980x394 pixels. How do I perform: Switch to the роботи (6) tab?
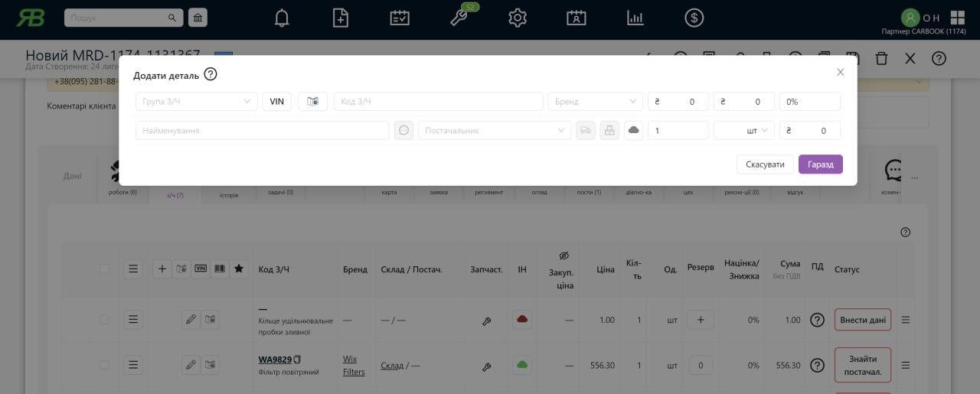click(122, 177)
